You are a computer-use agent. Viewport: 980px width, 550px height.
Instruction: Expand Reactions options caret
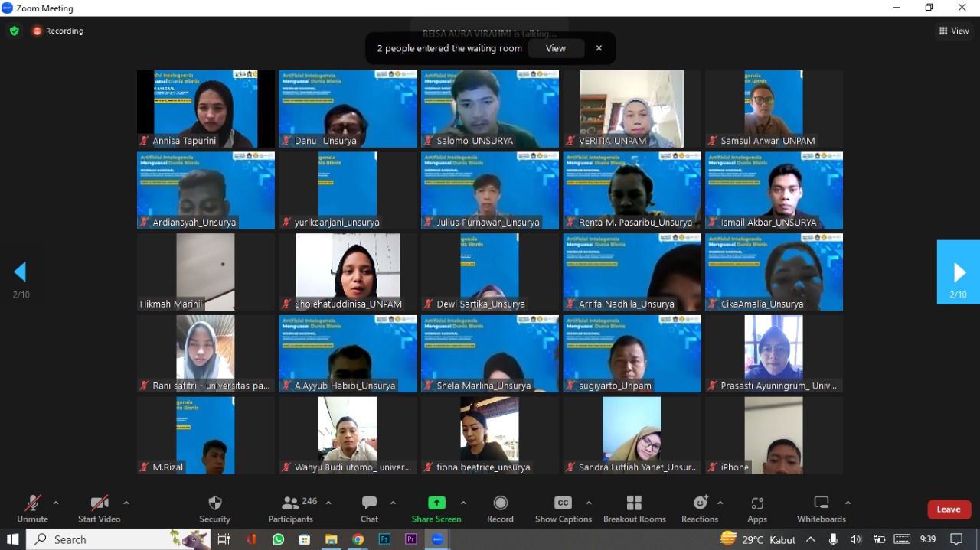click(x=720, y=503)
